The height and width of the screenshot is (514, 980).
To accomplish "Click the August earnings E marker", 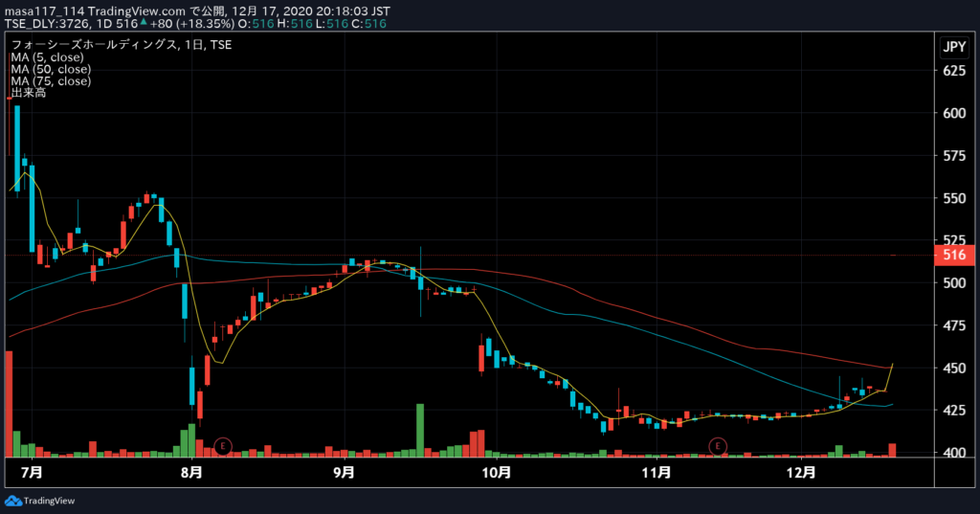I will point(223,446).
